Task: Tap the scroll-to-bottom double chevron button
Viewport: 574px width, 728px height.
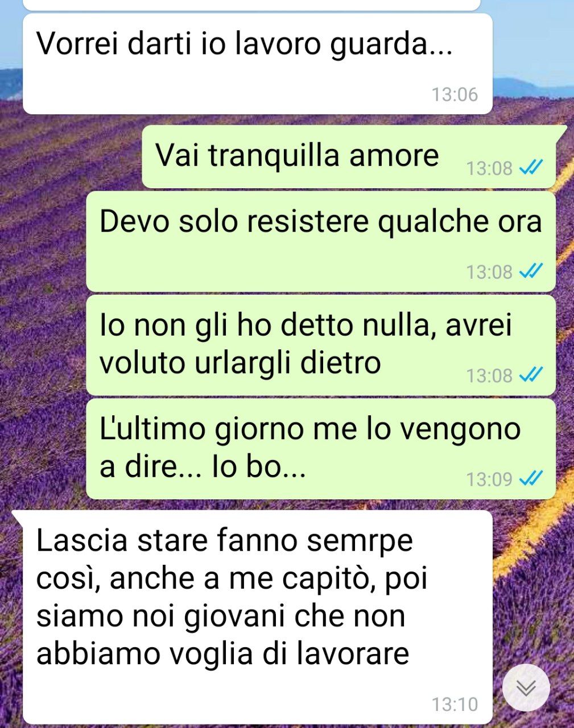Action: 526,688
